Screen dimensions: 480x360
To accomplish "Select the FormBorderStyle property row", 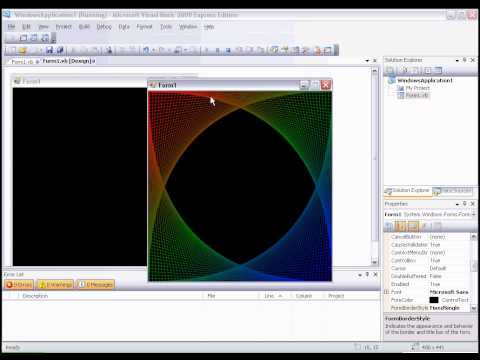I will [x=429, y=308].
